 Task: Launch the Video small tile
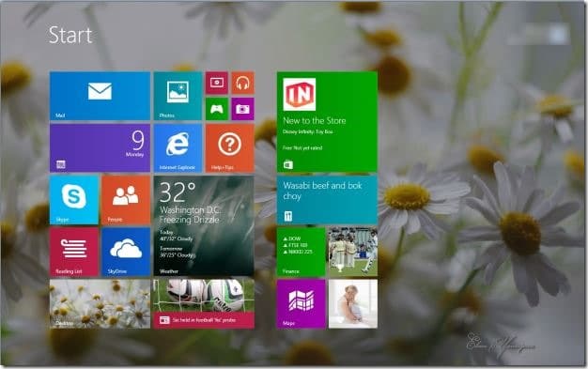[x=217, y=83]
